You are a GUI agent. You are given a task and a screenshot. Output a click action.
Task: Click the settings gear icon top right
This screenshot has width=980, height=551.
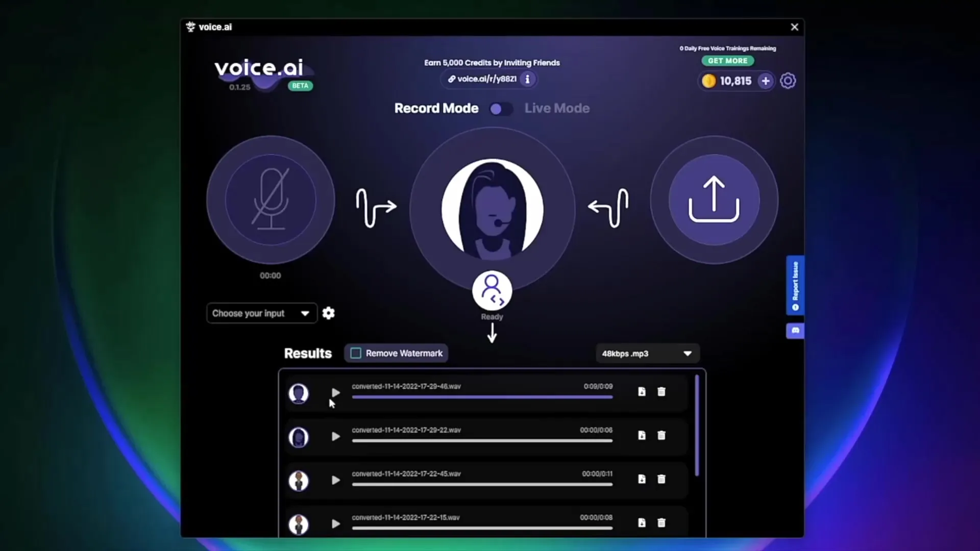[x=788, y=81]
